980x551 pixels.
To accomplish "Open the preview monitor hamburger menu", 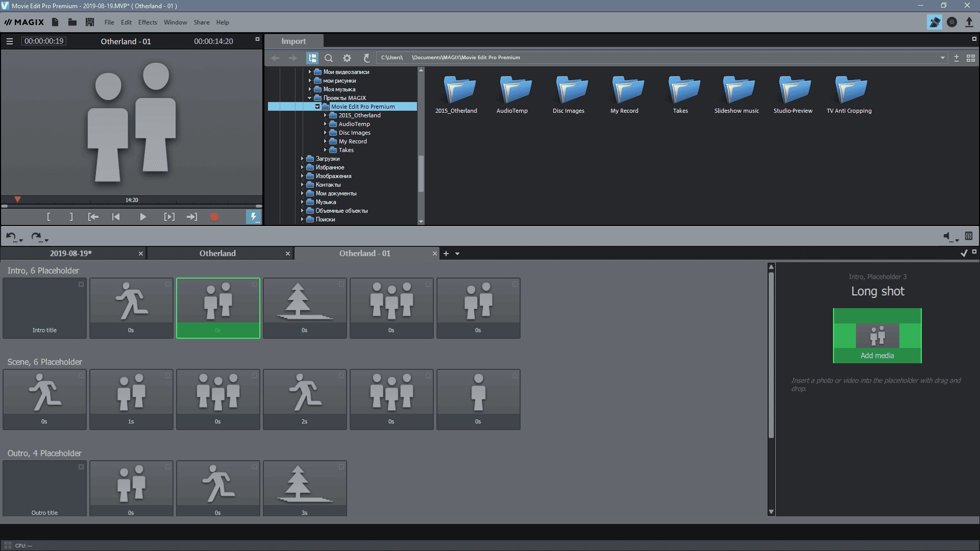I will coord(10,41).
